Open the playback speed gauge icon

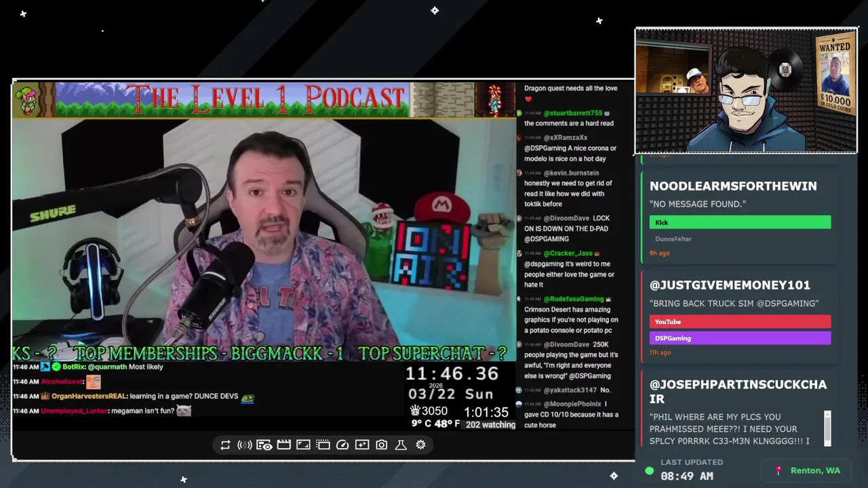click(342, 445)
